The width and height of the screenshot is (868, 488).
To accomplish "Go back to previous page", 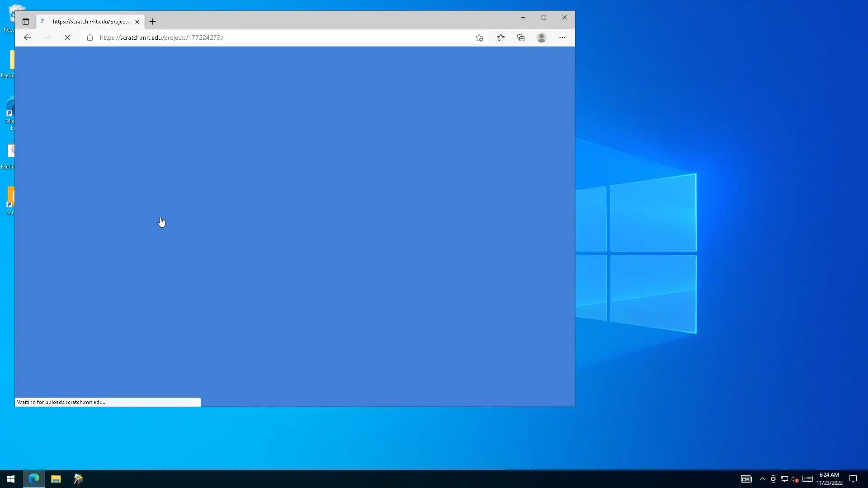I will 28,38.
